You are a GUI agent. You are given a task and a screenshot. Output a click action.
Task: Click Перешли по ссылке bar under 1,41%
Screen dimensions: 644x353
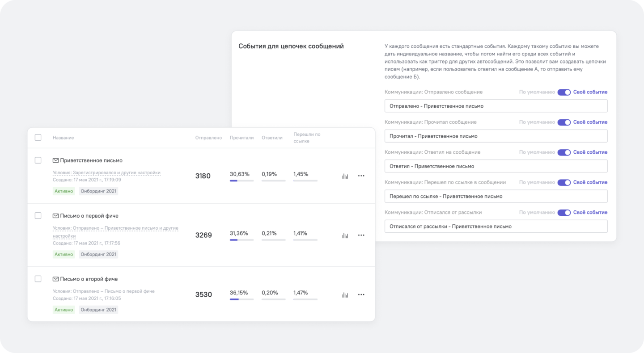point(305,240)
